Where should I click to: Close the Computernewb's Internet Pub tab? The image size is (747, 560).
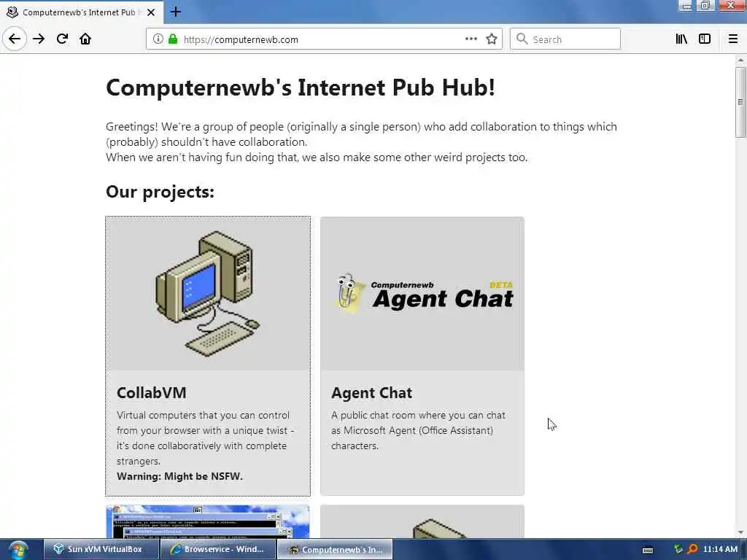[150, 12]
